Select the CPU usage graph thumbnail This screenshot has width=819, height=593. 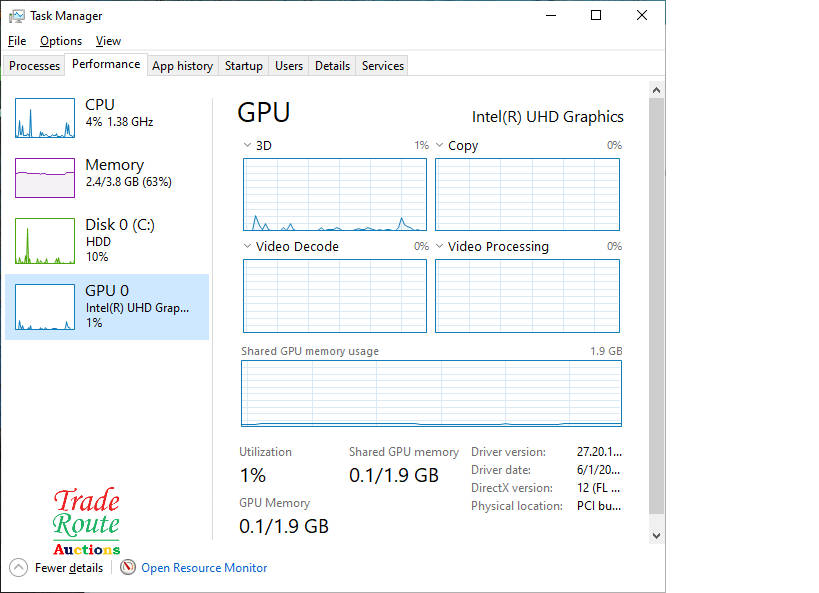pyautogui.click(x=45, y=118)
